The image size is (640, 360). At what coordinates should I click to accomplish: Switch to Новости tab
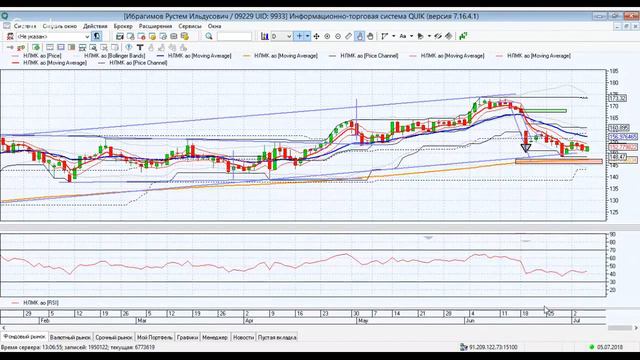(x=243, y=338)
